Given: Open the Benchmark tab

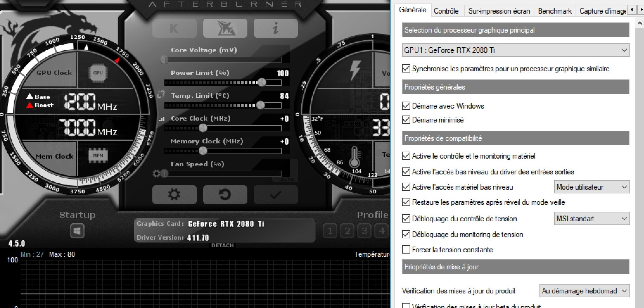Looking at the screenshot, I should coord(555,11).
